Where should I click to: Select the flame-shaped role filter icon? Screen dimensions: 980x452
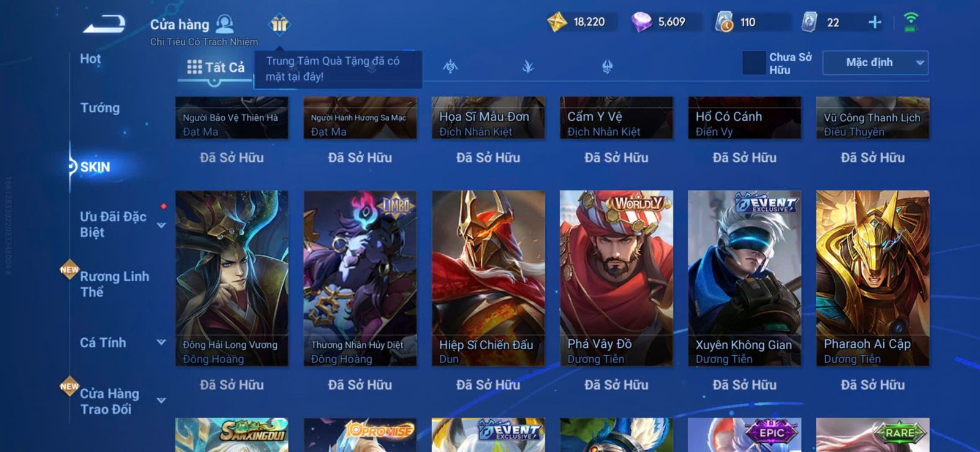coord(607,66)
